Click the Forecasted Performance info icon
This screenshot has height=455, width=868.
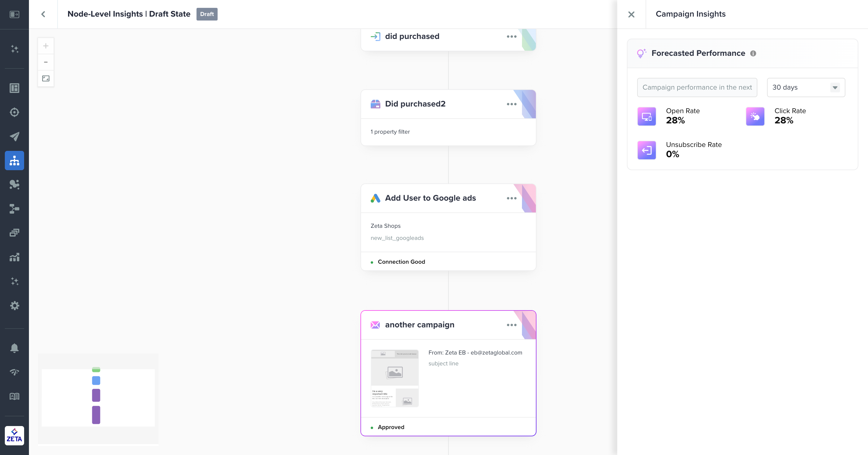click(x=753, y=53)
